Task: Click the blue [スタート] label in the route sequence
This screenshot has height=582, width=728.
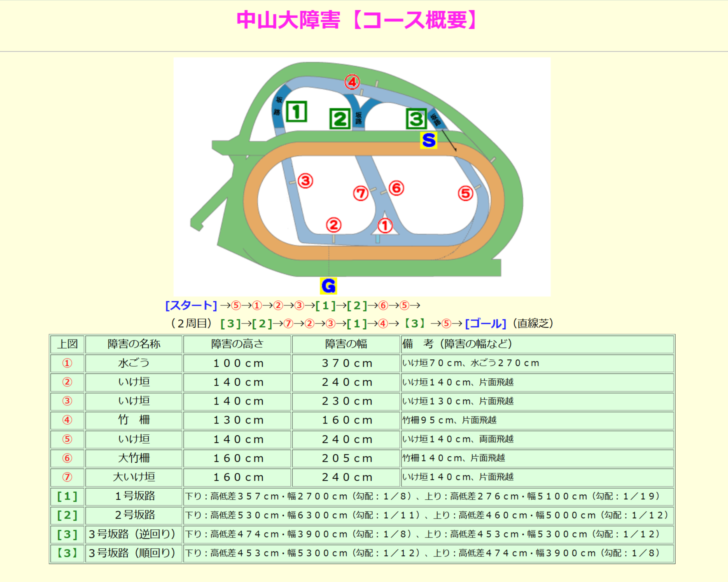Action: 191,305
